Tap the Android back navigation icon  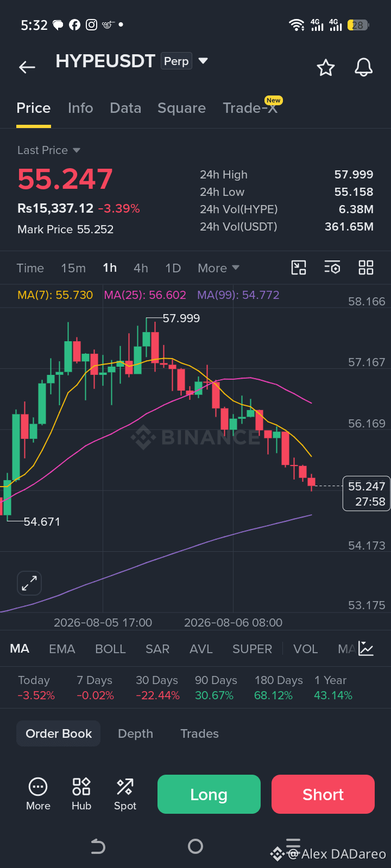(98, 846)
